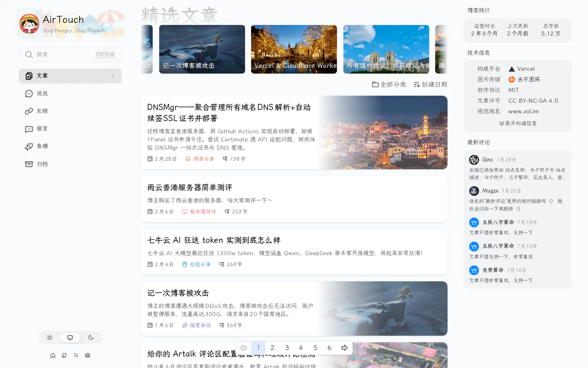This screenshot has height=368, width=588.
Task: Open train travelling icon in sidebar footer
Action: tap(87, 356)
